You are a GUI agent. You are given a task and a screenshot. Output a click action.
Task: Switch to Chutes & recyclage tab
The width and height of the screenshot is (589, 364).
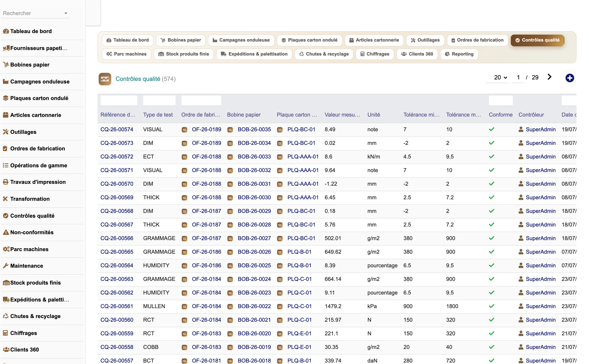pos(324,54)
